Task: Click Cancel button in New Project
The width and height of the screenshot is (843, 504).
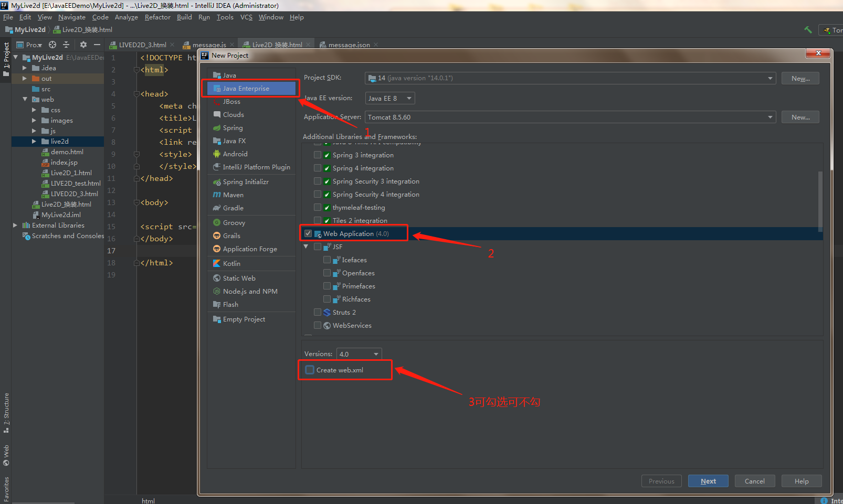Action: pyautogui.click(x=755, y=481)
